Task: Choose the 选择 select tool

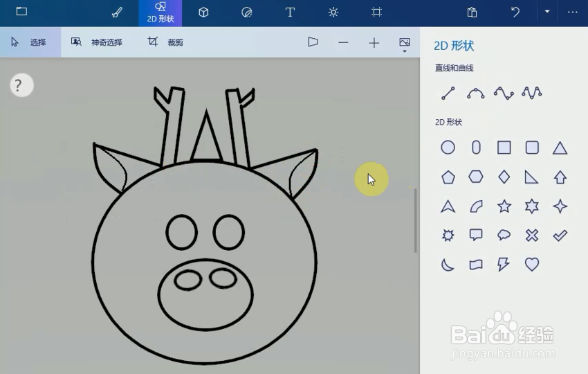Action: (30, 42)
